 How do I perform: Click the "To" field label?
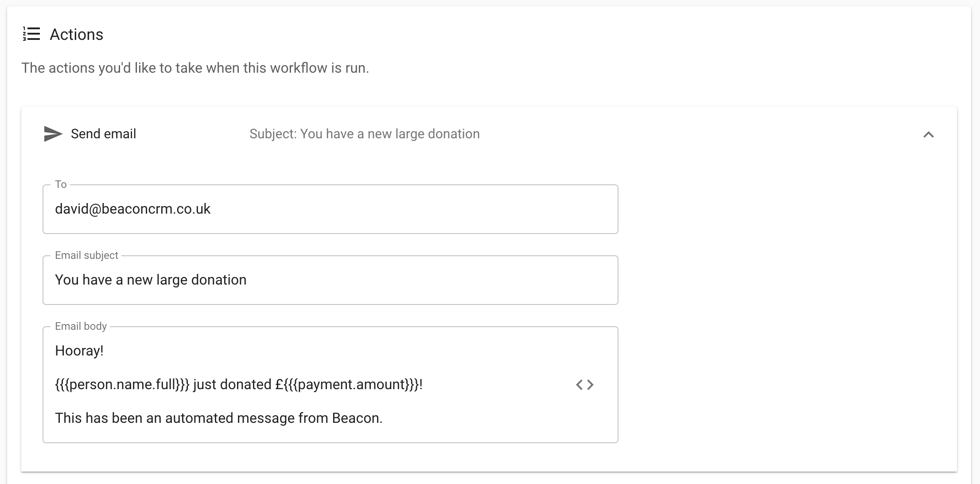coord(61,184)
